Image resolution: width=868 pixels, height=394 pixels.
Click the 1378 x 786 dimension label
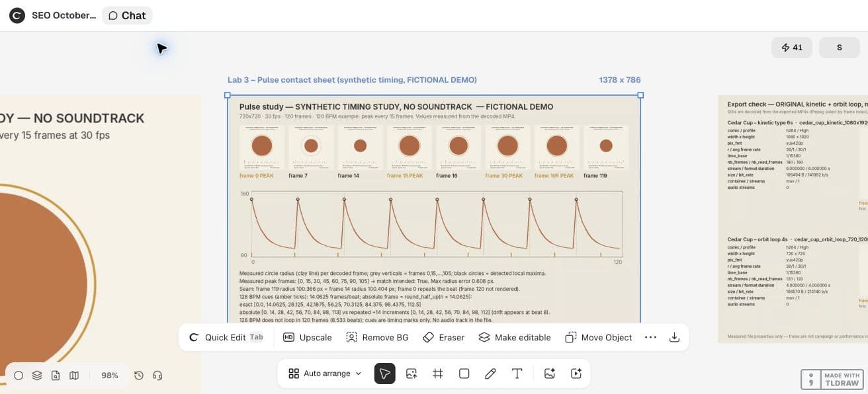[x=620, y=80]
